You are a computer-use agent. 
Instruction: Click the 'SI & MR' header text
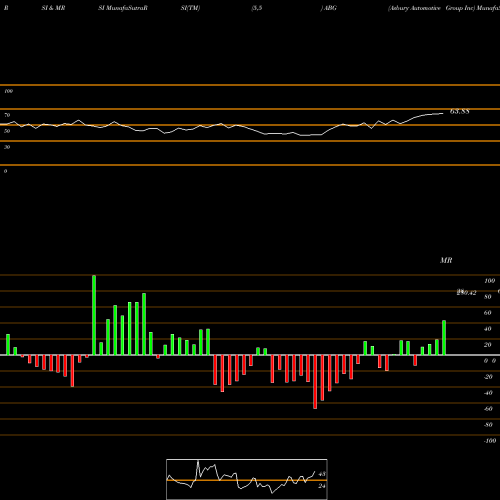[53, 8]
